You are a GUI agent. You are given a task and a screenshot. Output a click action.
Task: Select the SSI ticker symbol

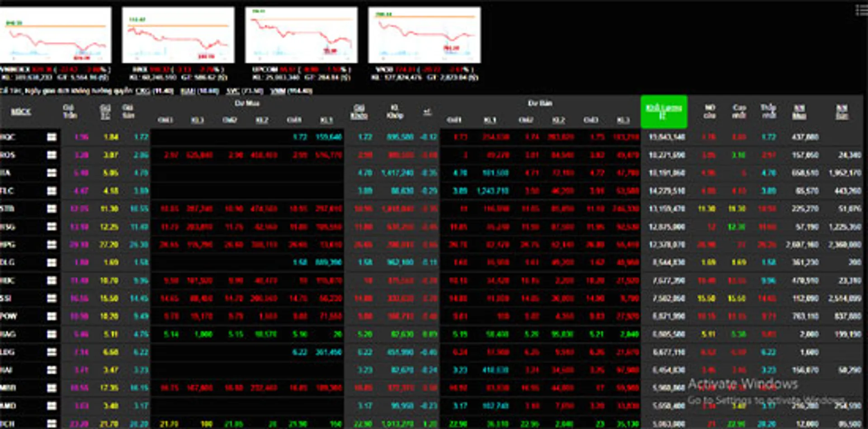point(6,298)
